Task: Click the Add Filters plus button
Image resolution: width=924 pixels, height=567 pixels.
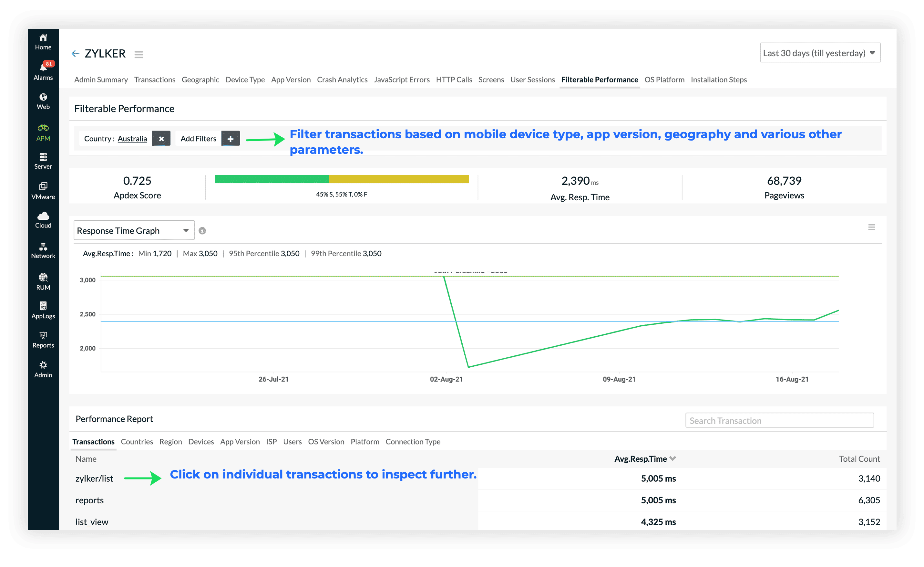Action: pyautogui.click(x=230, y=139)
